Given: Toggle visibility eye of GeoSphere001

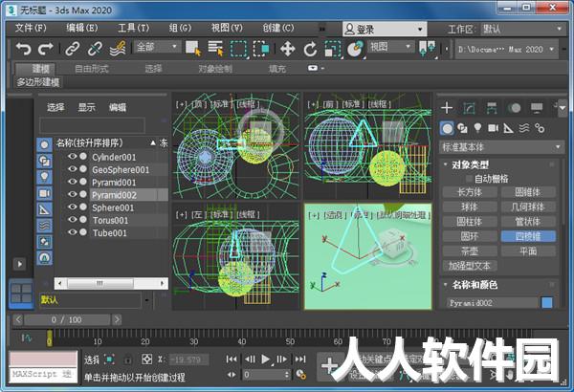Looking at the screenshot, I should (72, 168).
